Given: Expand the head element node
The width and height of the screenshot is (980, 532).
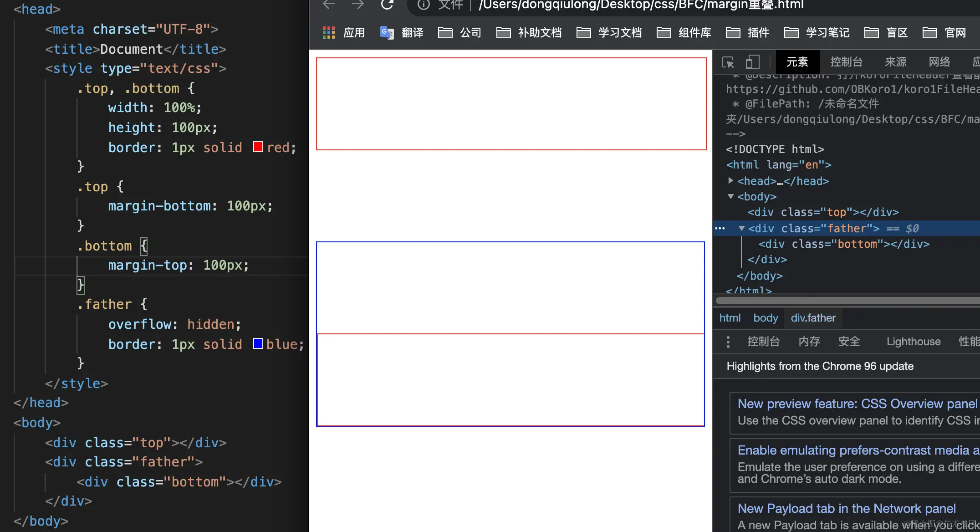Looking at the screenshot, I should pyautogui.click(x=730, y=181).
